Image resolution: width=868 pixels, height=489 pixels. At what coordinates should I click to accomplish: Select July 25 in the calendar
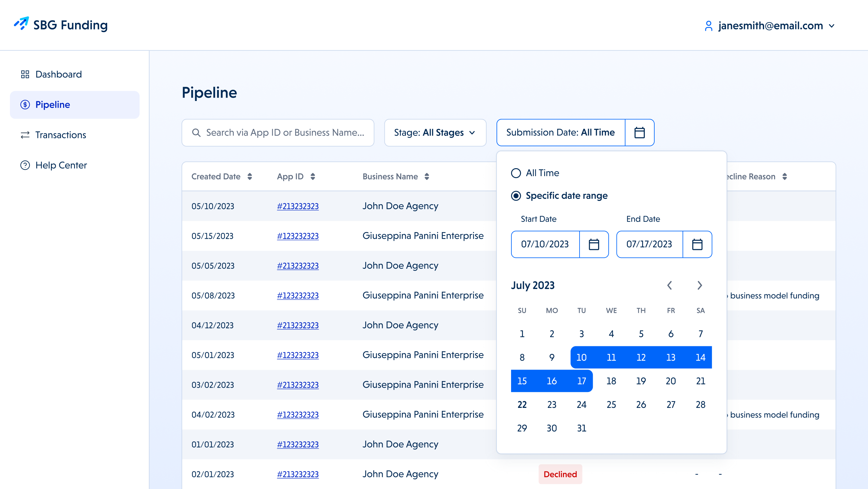click(x=611, y=404)
